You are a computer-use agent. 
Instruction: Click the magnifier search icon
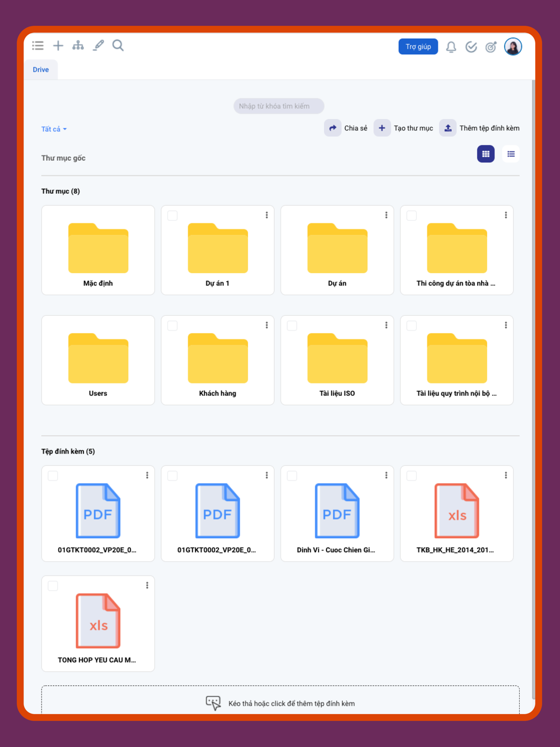click(118, 45)
